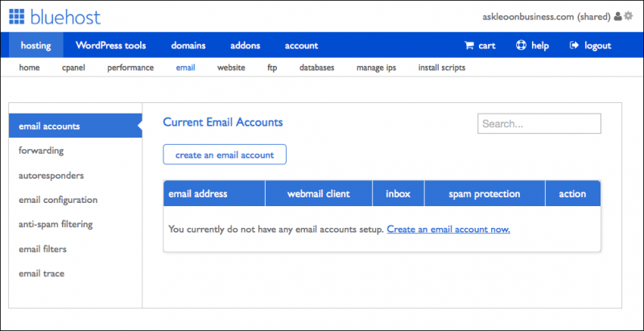
Task: Click the inbox column header
Action: 398,193
